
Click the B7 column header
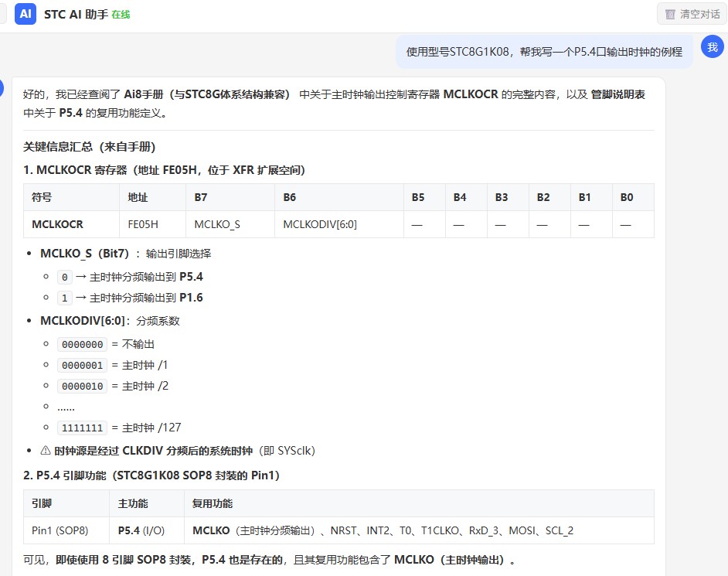(230, 197)
